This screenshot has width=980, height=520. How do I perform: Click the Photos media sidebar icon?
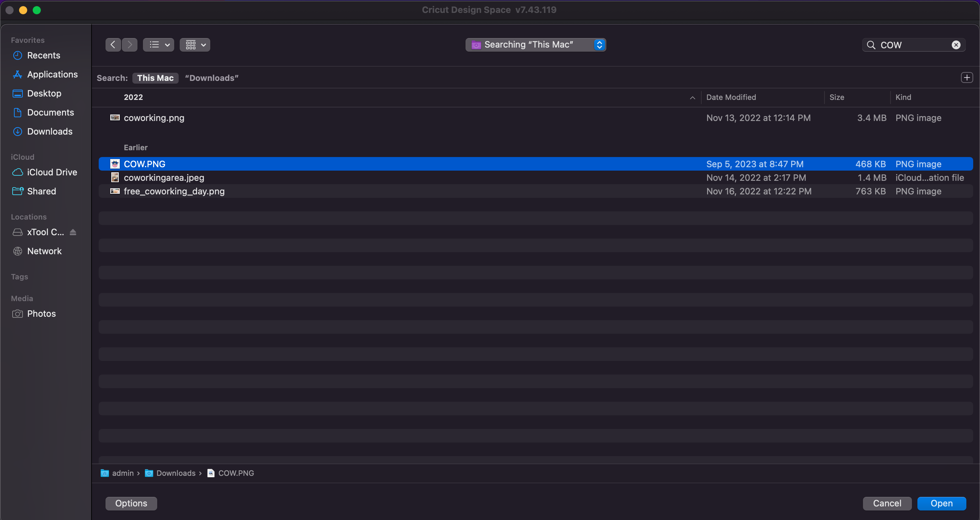[17, 313]
